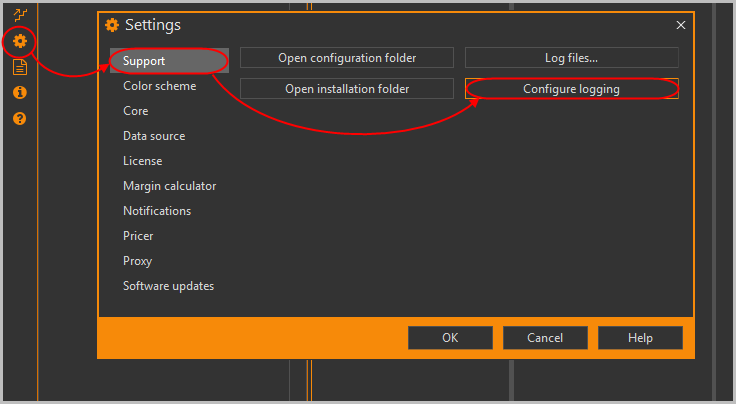Viewport: 736px width, 404px height.
Task: Click the document page icon in the sidebar
Action: (x=19, y=67)
